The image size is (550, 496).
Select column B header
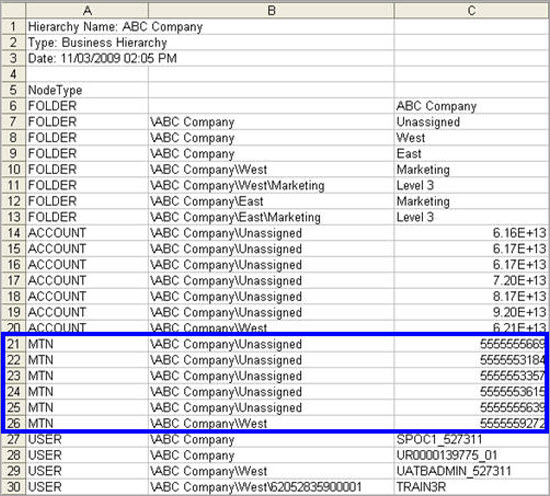[271, 11]
